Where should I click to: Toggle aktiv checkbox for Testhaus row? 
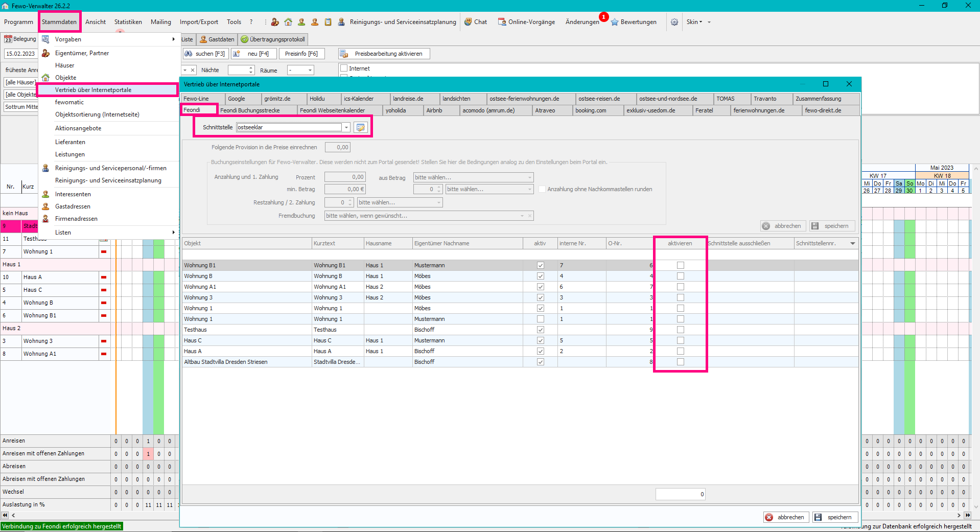pyautogui.click(x=540, y=330)
